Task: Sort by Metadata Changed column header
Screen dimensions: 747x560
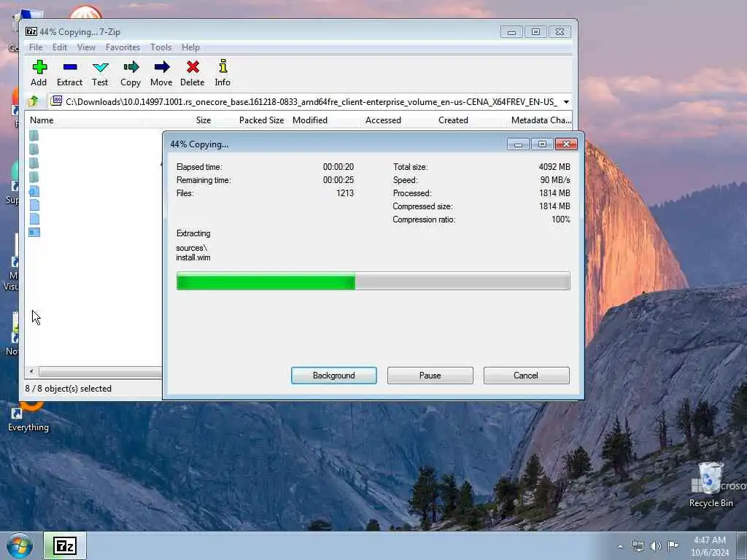Action: click(x=541, y=120)
